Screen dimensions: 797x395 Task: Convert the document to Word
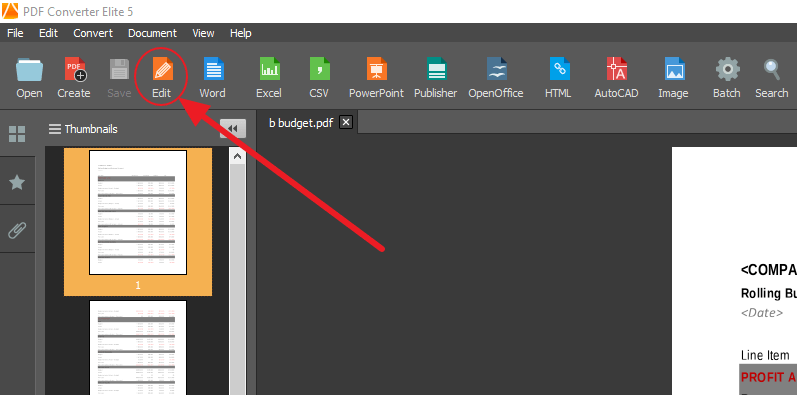(x=213, y=70)
